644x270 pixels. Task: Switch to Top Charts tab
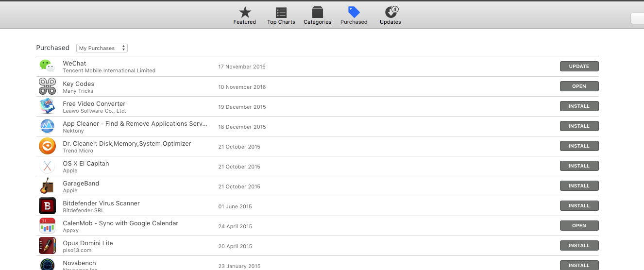pos(281,16)
